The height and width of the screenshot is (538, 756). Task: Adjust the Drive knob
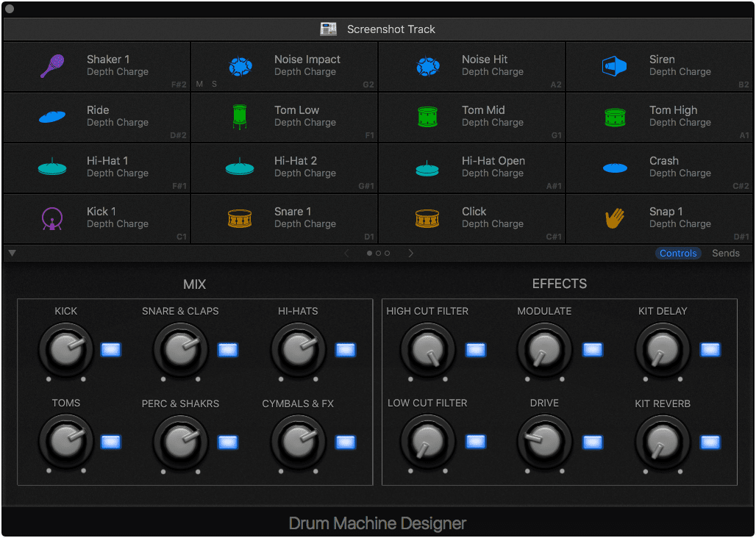click(544, 442)
